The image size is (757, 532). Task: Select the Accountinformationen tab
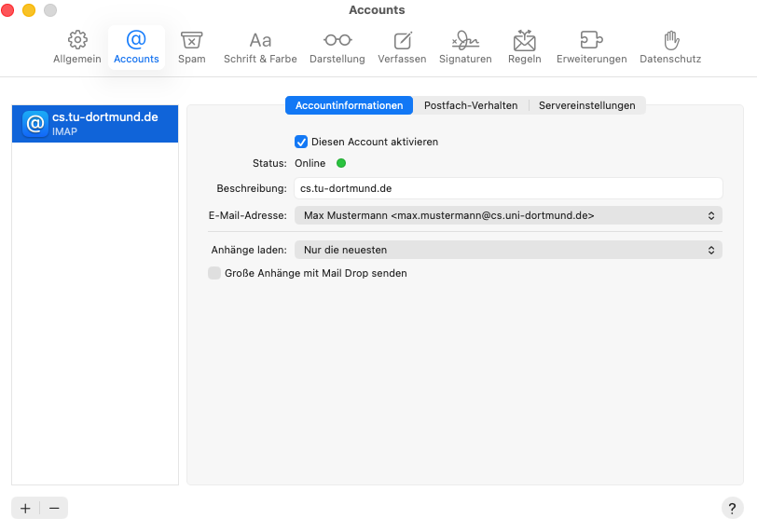pos(349,105)
